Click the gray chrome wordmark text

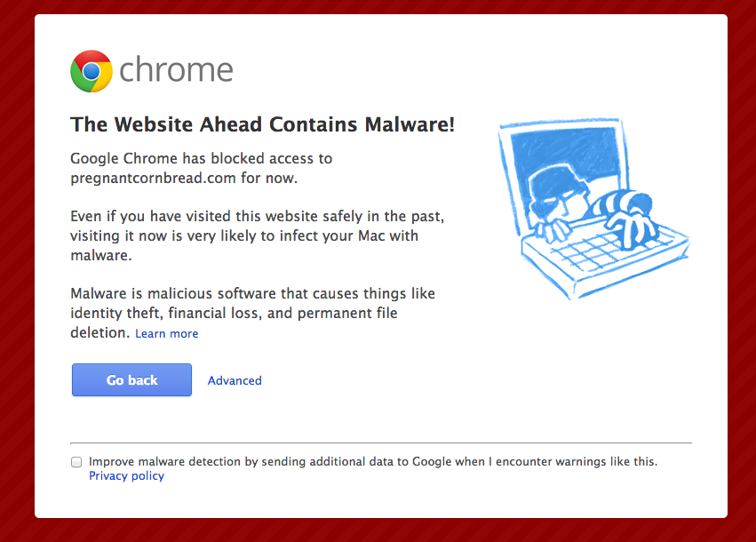(176, 69)
